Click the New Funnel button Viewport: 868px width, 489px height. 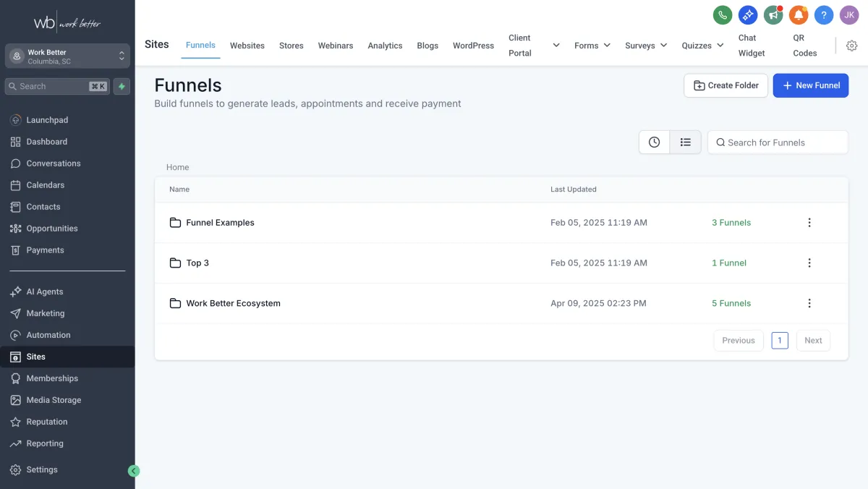coord(811,85)
